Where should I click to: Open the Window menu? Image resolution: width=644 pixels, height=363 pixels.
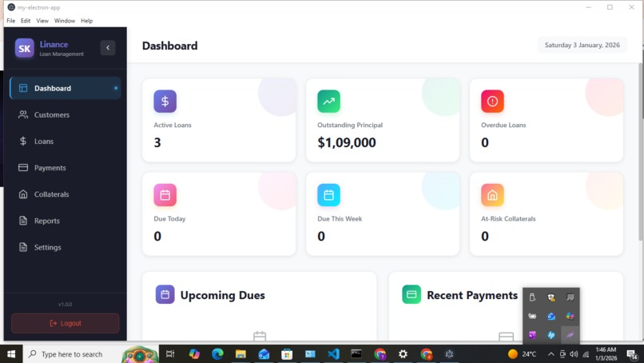[x=65, y=21]
